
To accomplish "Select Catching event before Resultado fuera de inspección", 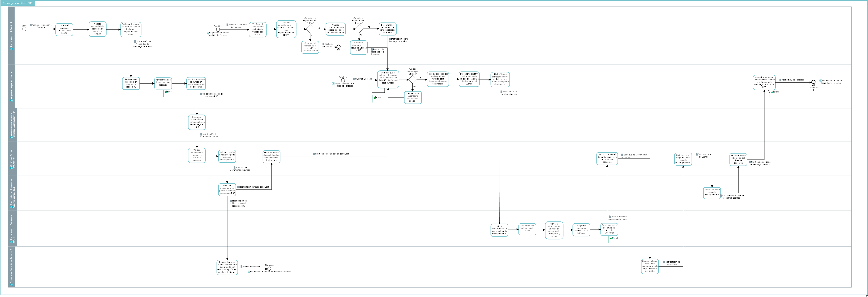I will click(218, 30).
